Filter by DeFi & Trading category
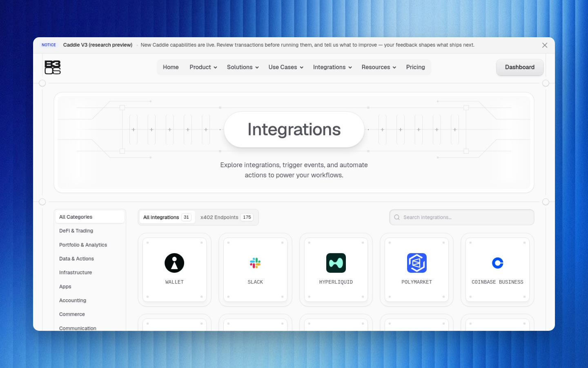This screenshot has height=368, width=588. pyautogui.click(x=89, y=231)
